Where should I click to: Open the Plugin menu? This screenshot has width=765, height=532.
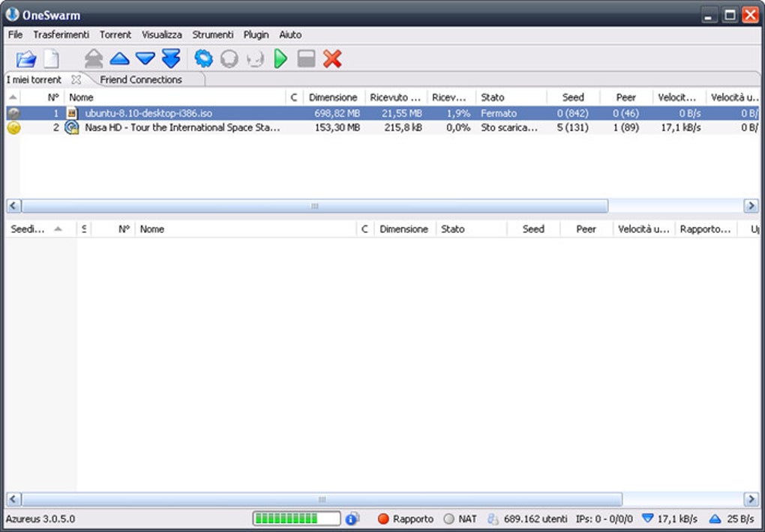point(256,34)
